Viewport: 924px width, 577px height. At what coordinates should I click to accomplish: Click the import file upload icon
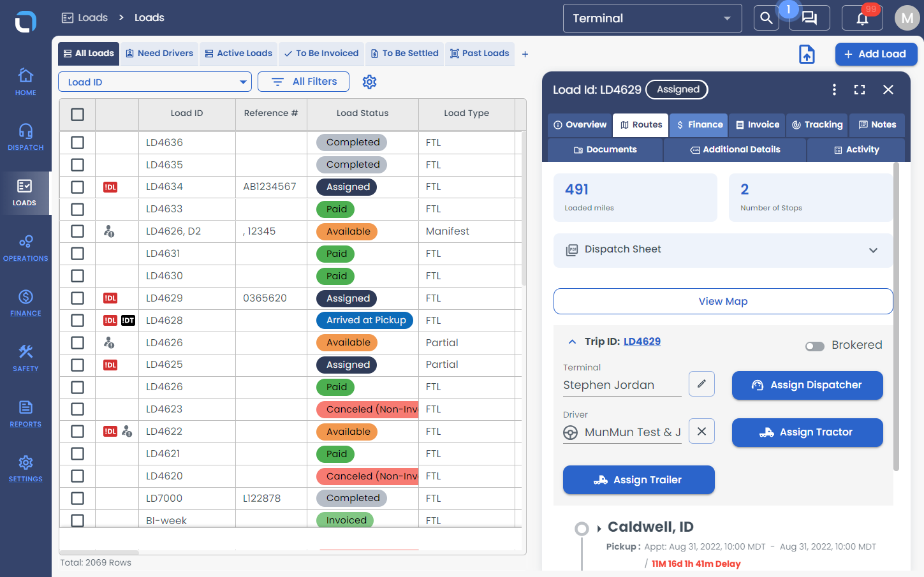[x=807, y=54]
